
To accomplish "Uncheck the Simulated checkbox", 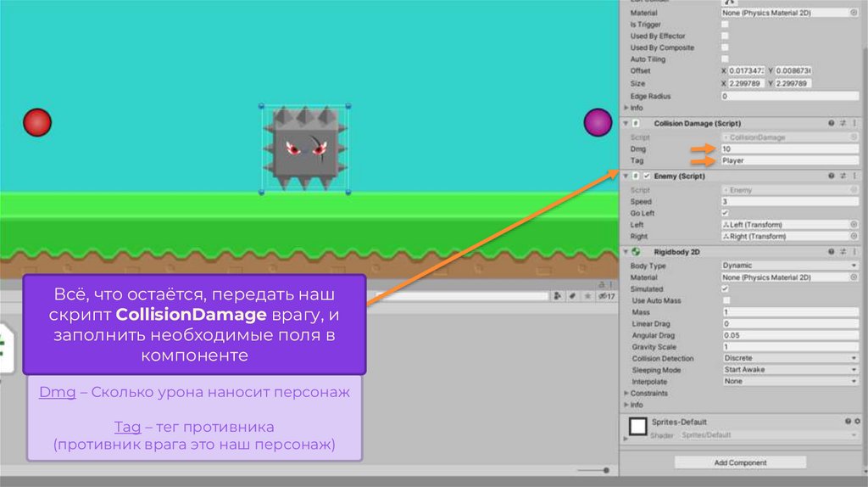I will (725, 288).
